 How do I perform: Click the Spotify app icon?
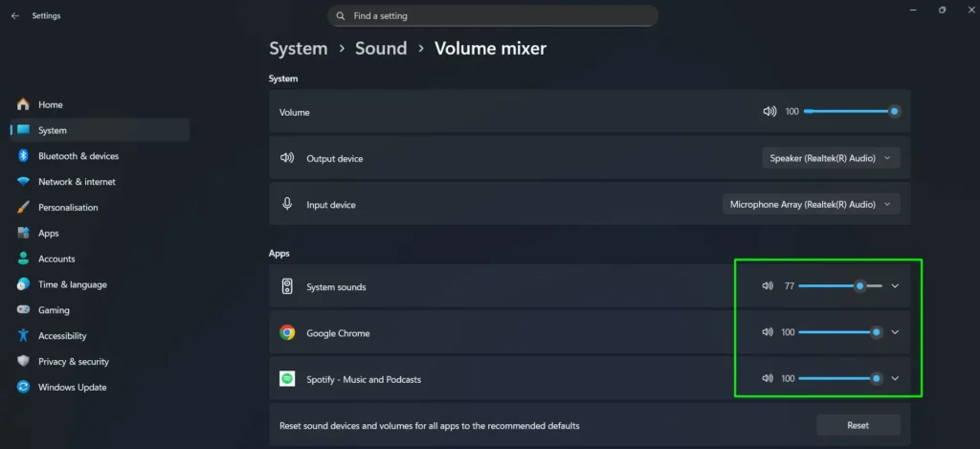click(x=287, y=379)
